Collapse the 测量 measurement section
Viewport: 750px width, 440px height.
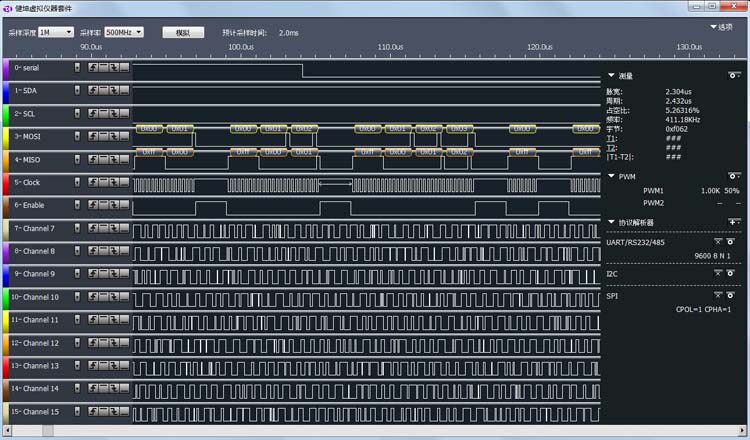pos(611,75)
